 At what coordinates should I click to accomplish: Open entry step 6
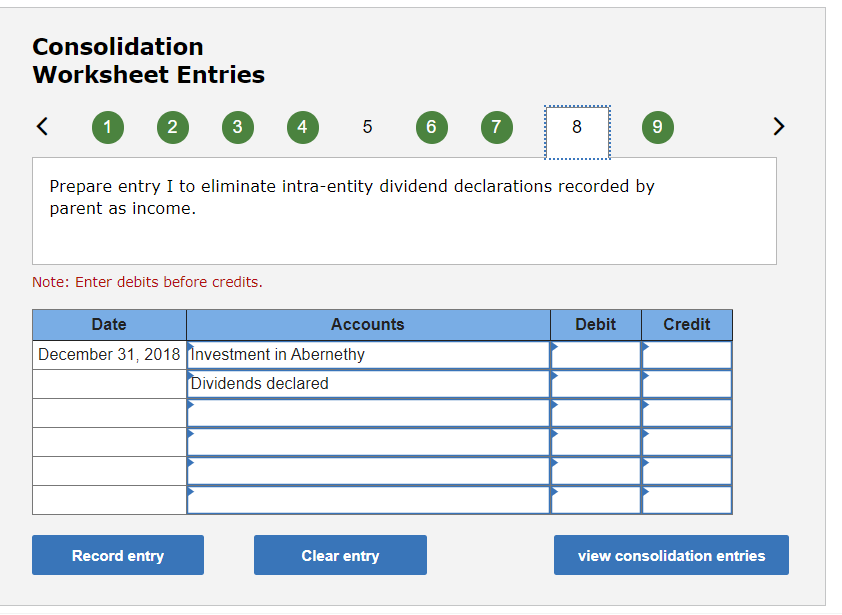tap(432, 127)
